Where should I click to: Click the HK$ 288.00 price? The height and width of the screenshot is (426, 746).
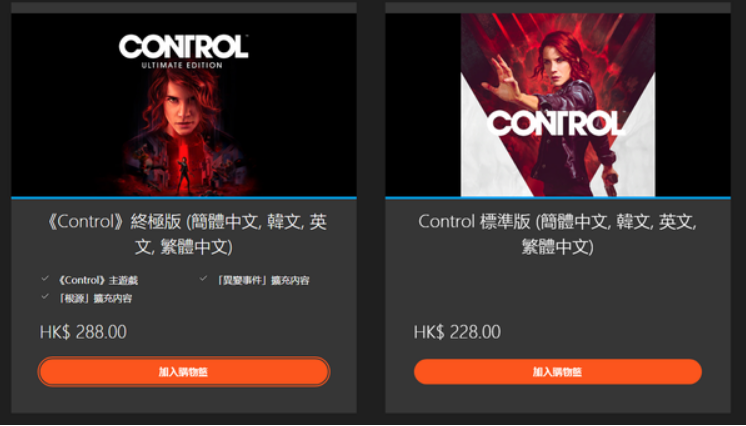point(83,332)
